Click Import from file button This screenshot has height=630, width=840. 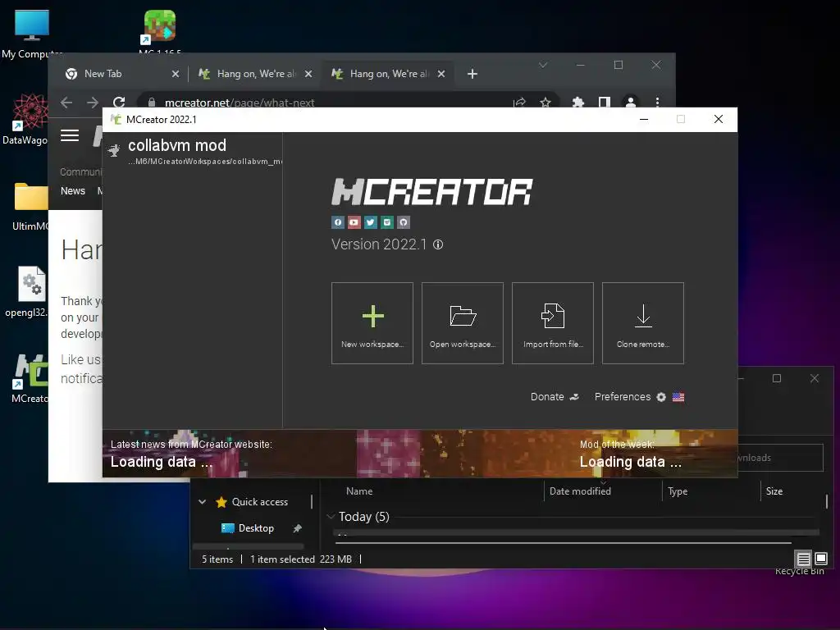553,323
